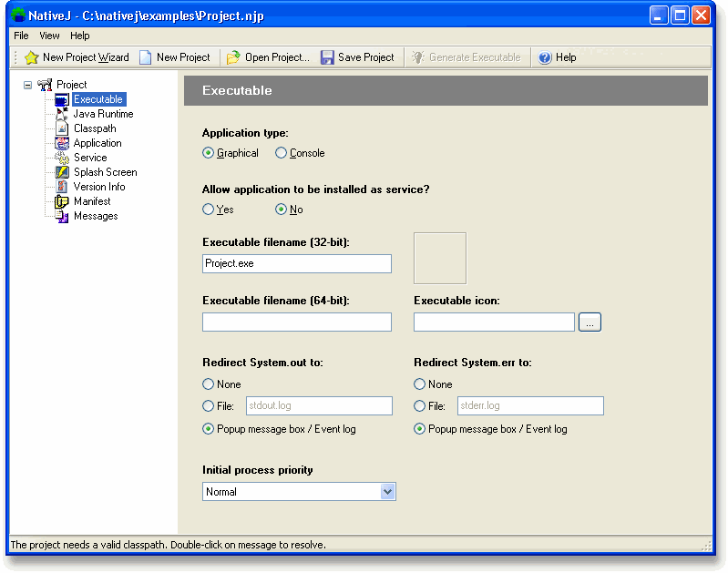The height and width of the screenshot is (573, 728).
Task: Click the Open Project folder icon
Action: tap(233, 57)
